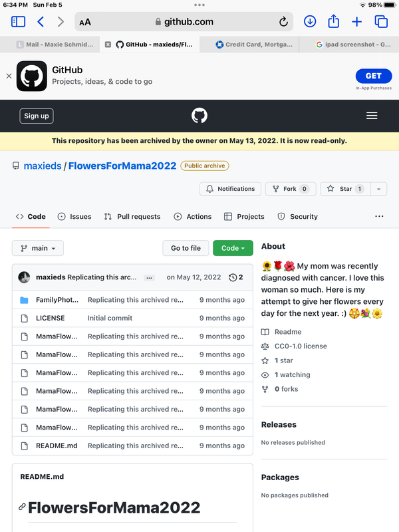Show Safari downloads icon
Screen dimensions: 399x532
[309, 22]
